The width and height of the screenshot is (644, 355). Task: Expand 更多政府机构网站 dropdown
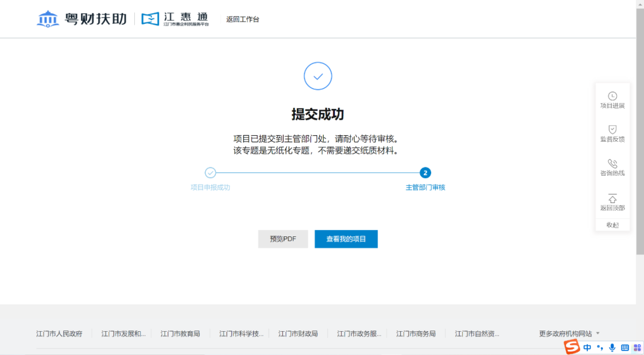[569, 334]
